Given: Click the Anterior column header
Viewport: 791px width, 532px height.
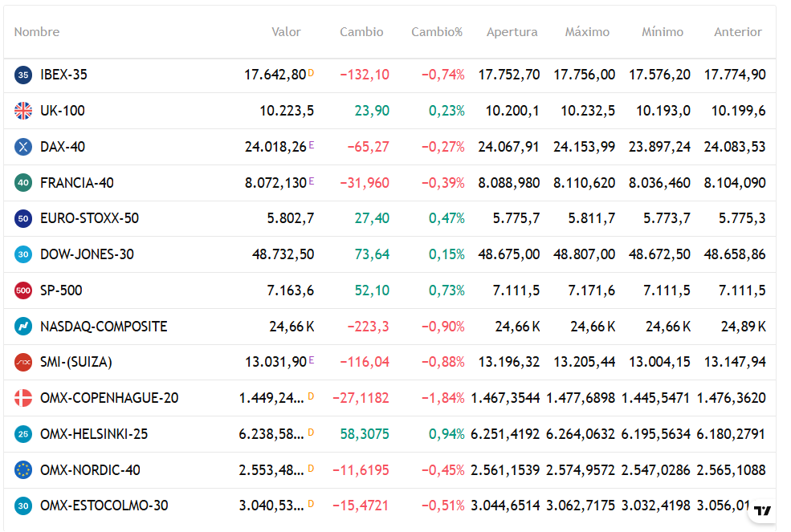Looking at the screenshot, I should pyautogui.click(x=737, y=32).
